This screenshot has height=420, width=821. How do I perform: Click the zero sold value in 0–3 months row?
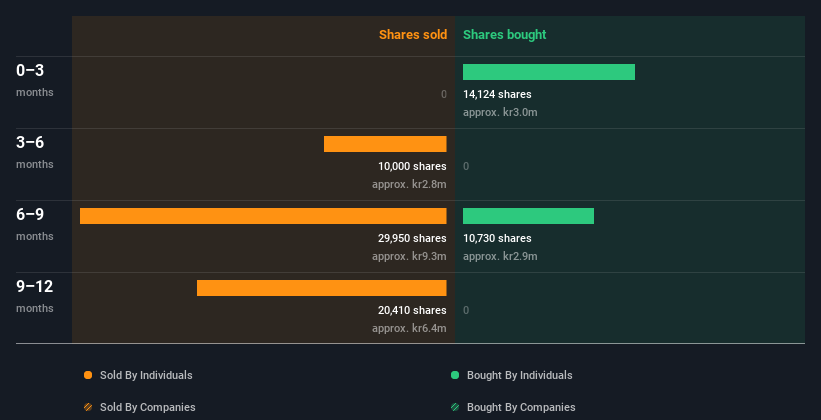pyautogui.click(x=443, y=94)
